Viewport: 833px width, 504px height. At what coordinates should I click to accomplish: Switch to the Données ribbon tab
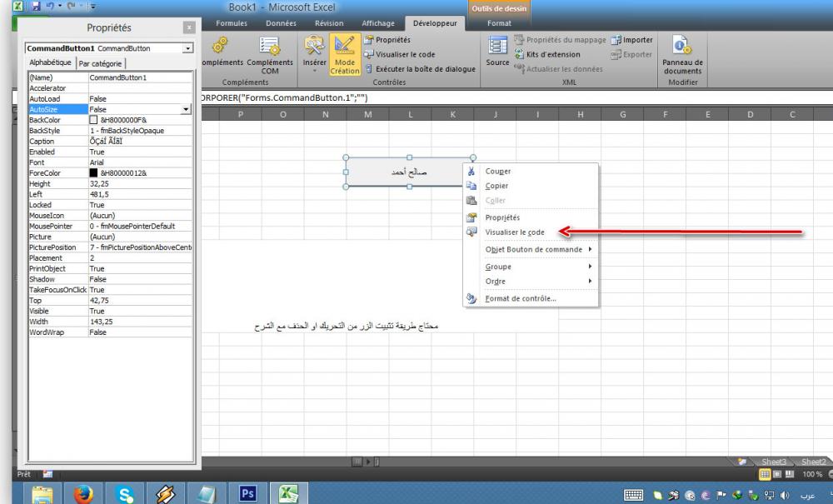281,23
